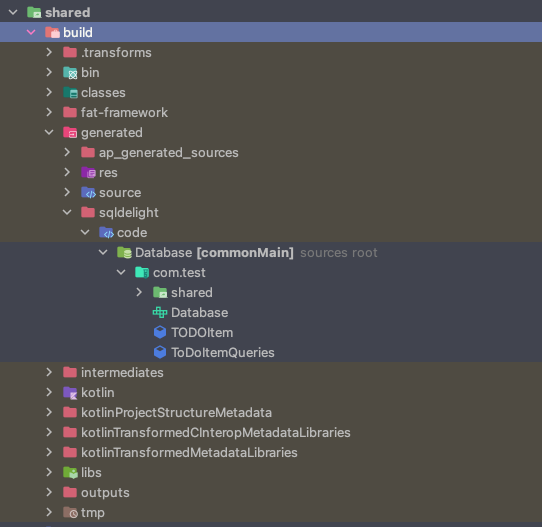
Task: Expand the ap_generated_sources folder
Action: pos(67,152)
